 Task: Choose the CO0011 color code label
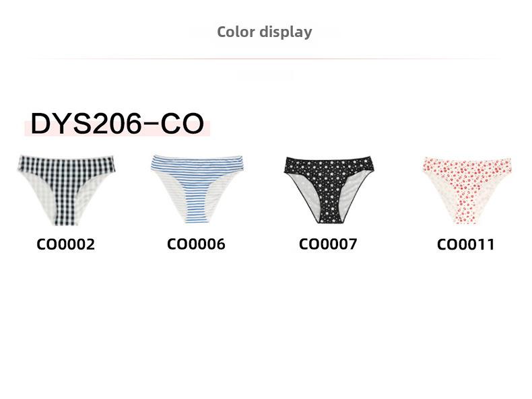click(x=465, y=244)
